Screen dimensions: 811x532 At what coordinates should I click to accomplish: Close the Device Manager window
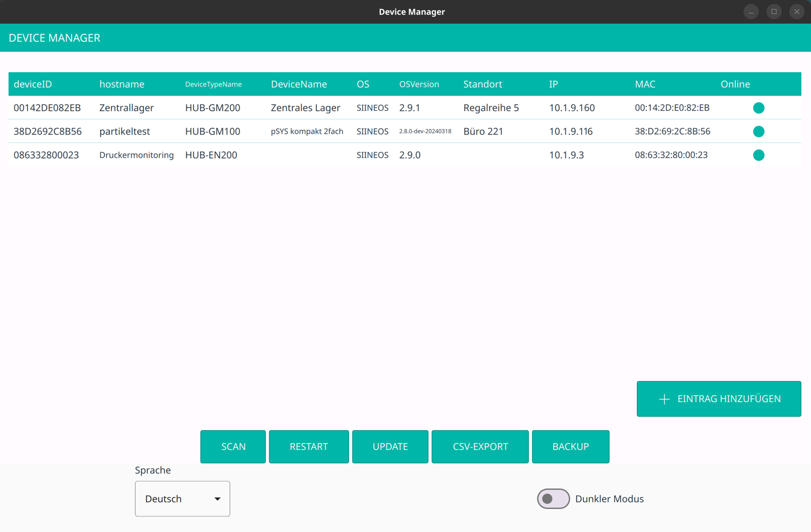click(796, 12)
